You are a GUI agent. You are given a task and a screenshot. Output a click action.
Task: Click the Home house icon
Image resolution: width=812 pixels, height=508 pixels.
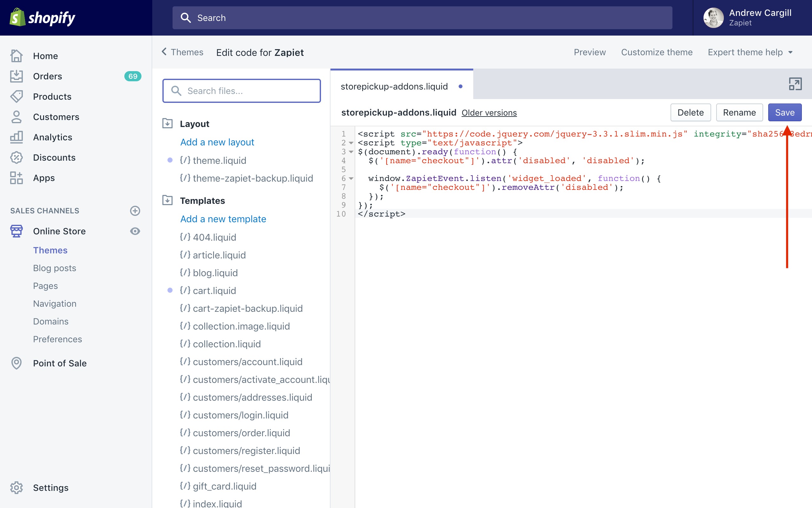[16, 56]
